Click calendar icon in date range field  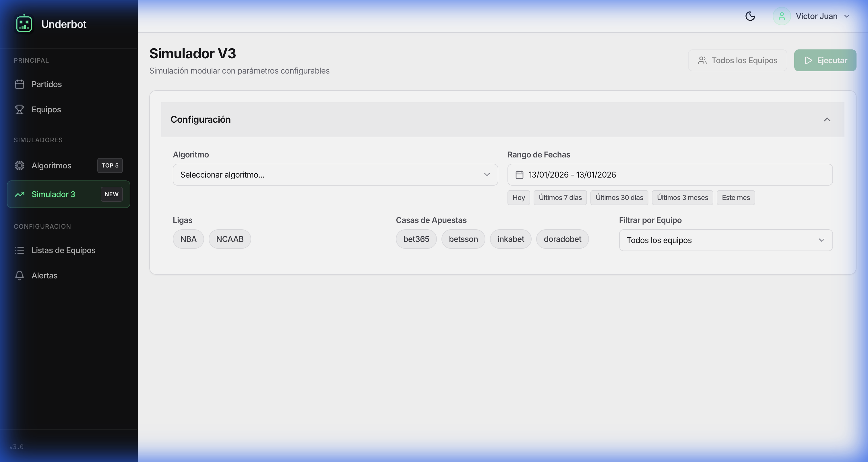(x=519, y=175)
